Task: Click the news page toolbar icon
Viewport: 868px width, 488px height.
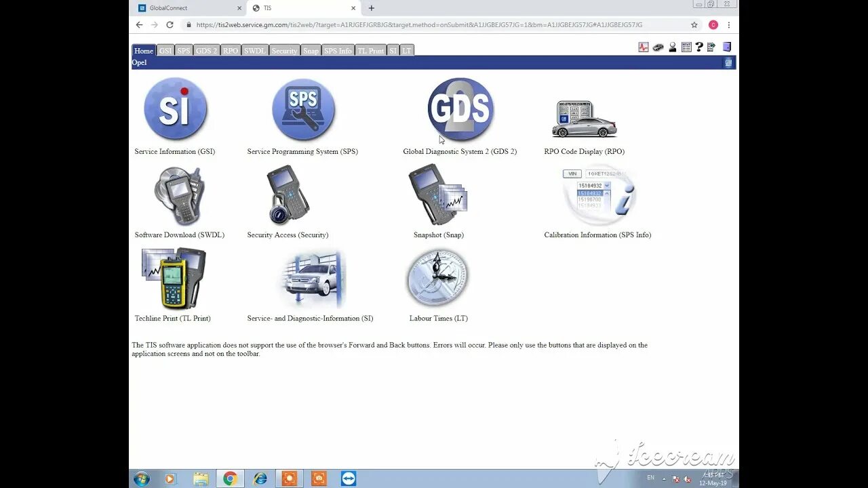Action: click(x=686, y=47)
